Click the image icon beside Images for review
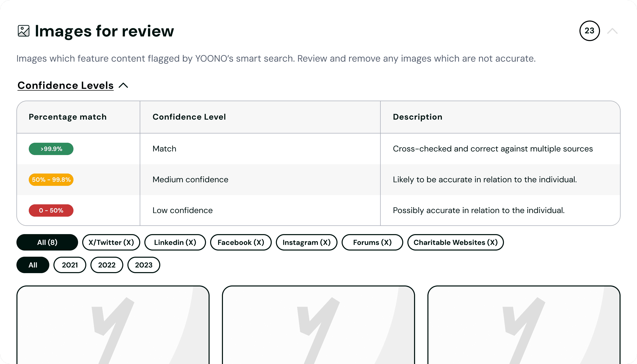637x364 pixels. pos(23,31)
